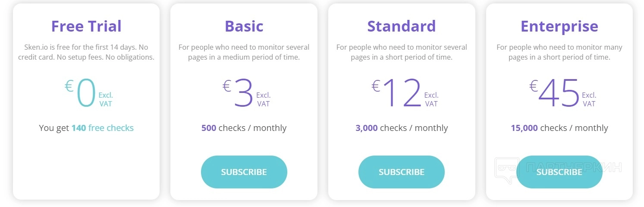644x207 pixels.
Task: Click the Enterprise plan heading
Action: 559,26
